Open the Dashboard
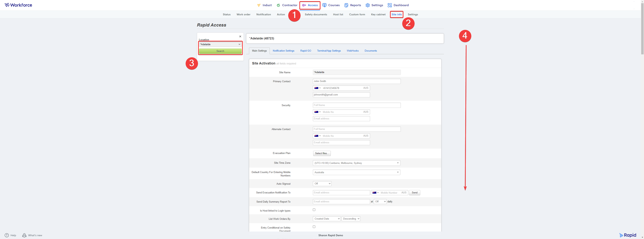Image resolution: width=644 pixels, height=239 pixels. pyautogui.click(x=398, y=5)
